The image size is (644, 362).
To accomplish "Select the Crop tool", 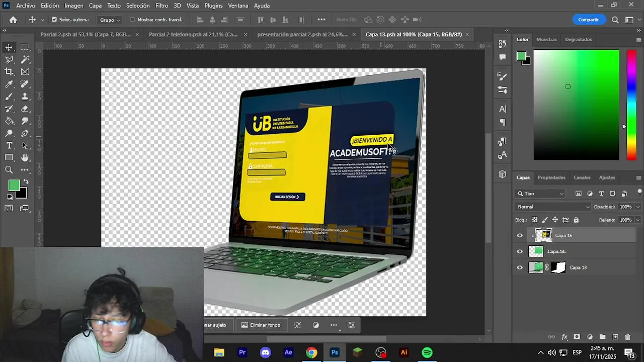I will (9, 72).
